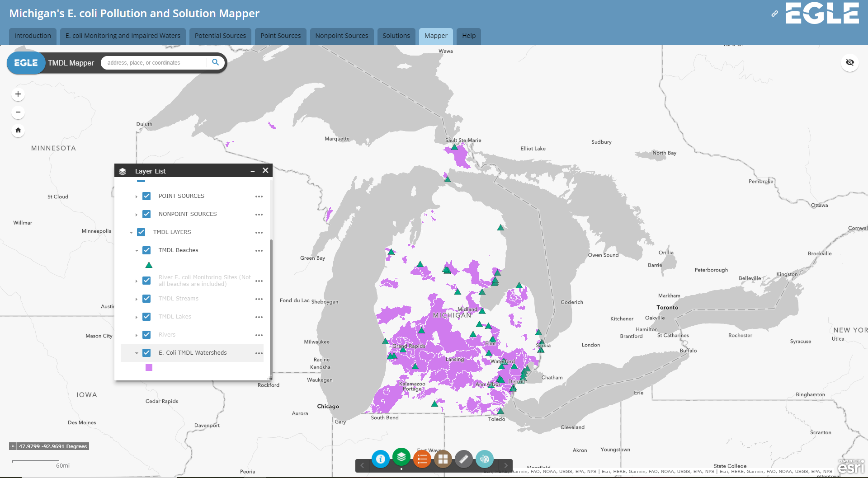Click the search magnifier button

point(216,62)
